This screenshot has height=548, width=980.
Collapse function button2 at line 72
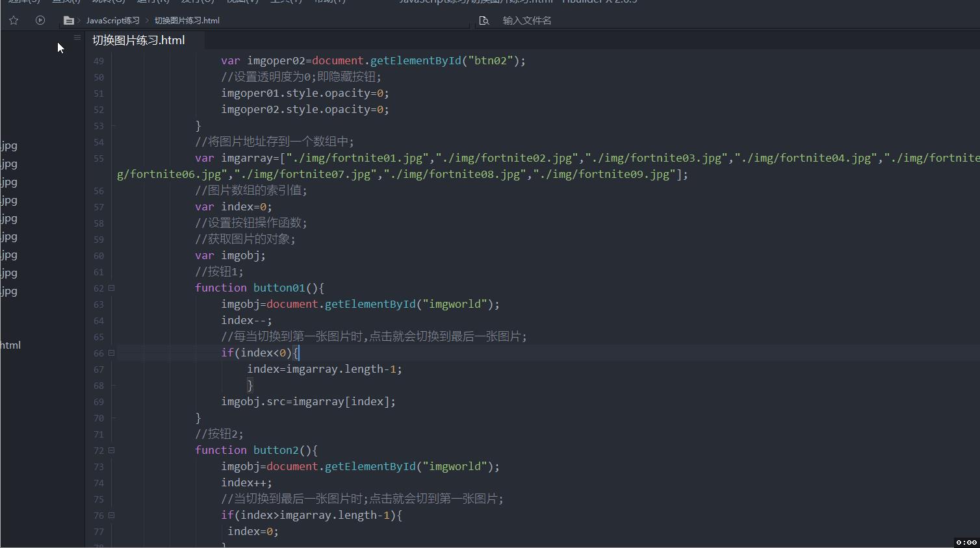[111, 450]
